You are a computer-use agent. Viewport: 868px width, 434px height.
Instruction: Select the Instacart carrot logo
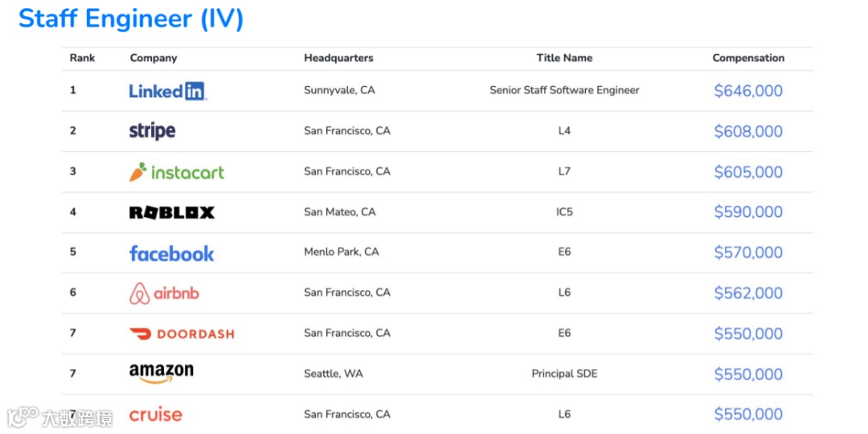pos(138,172)
